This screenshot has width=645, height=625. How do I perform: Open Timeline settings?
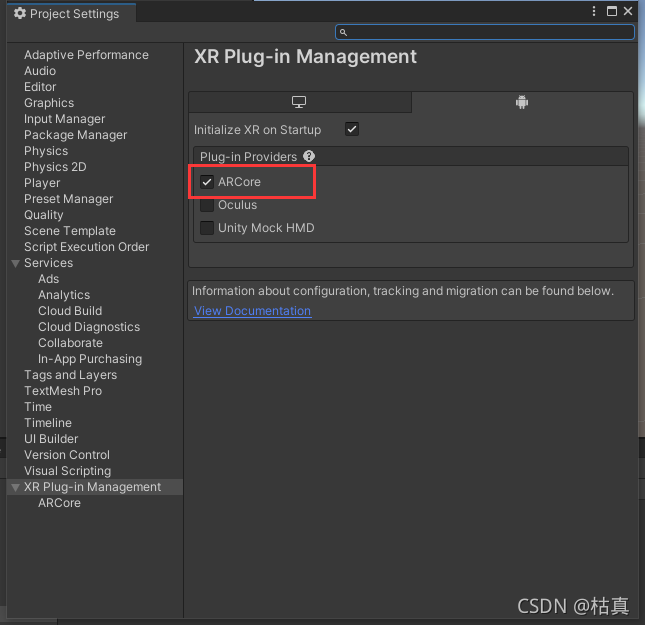48,423
